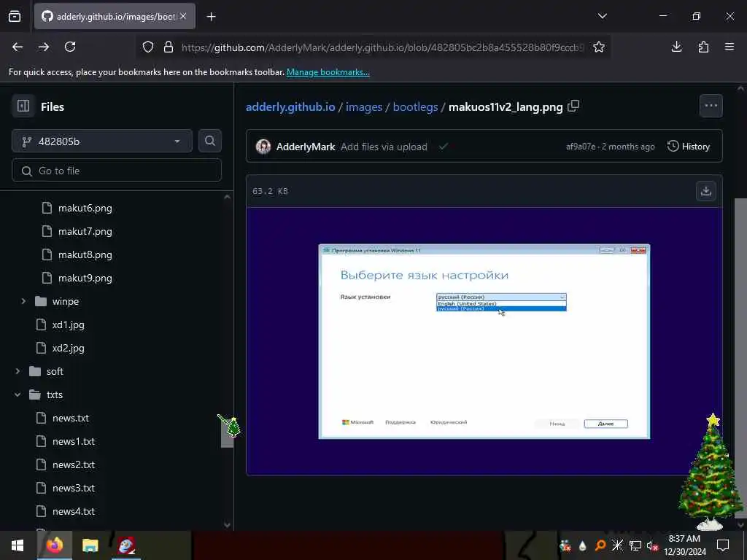Open notification center icon
Viewport: 747px width, 560px height.
click(723, 545)
